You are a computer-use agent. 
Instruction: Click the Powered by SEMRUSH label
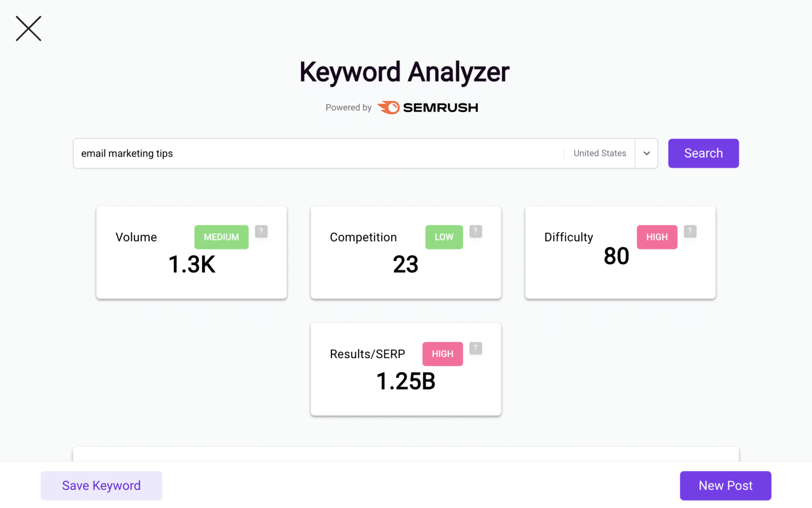(401, 107)
